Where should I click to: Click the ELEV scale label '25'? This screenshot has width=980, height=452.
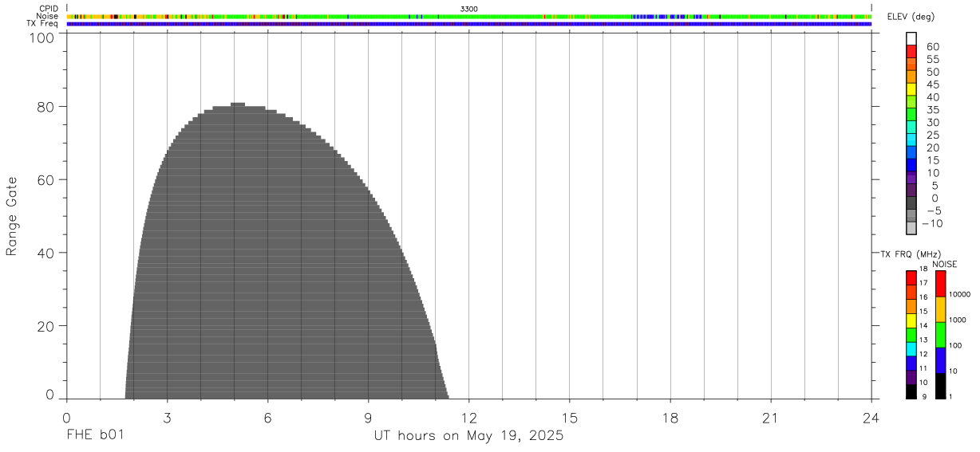click(x=934, y=135)
